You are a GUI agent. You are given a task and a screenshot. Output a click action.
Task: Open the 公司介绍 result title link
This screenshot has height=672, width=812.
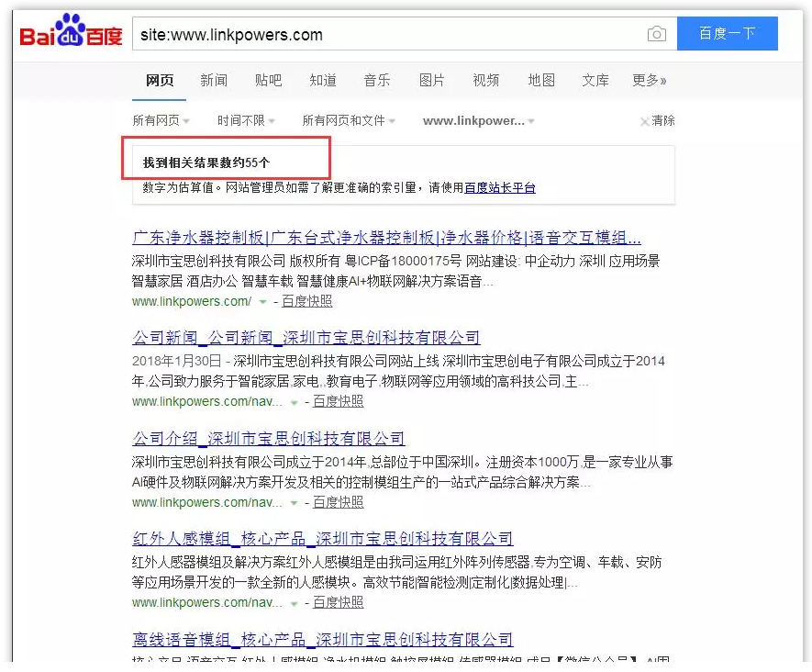268,438
